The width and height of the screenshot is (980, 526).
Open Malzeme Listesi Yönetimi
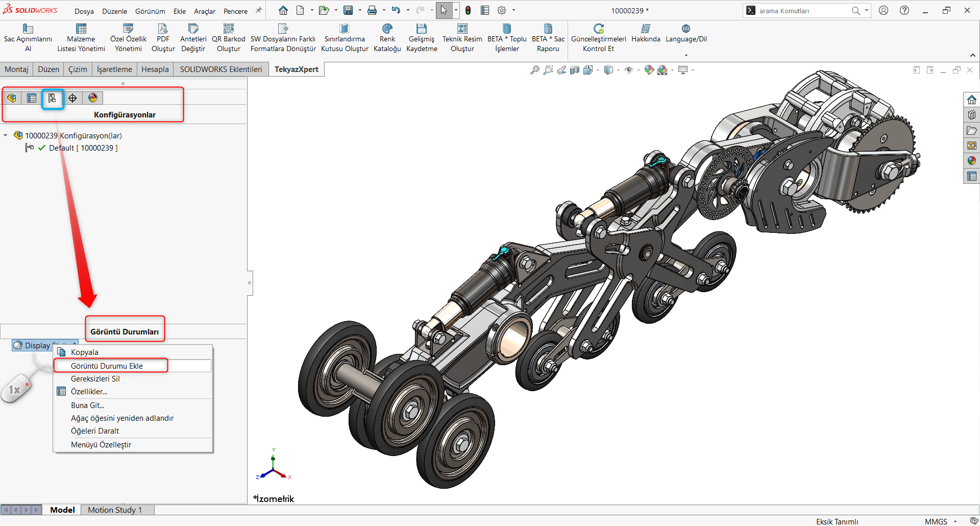click(81, 38)
